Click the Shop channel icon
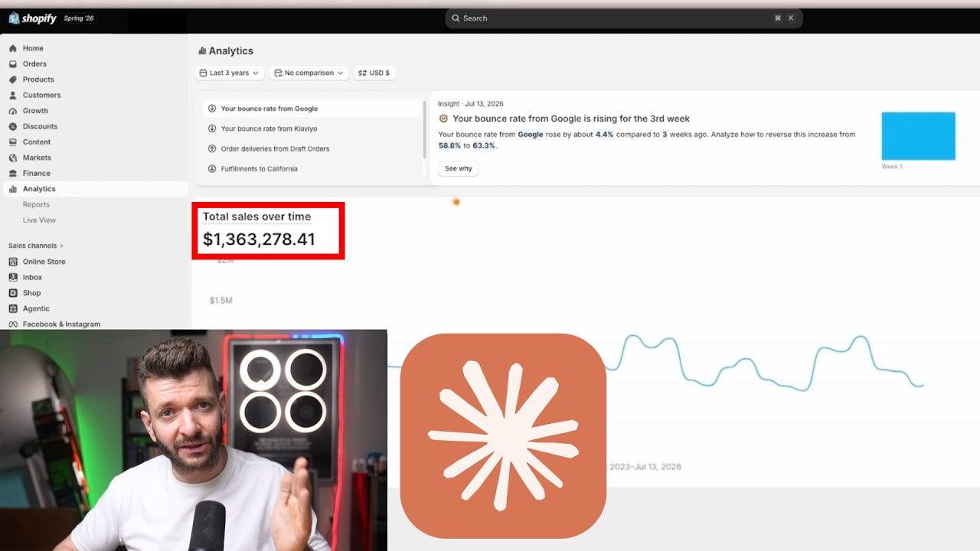 click(13, 293)
